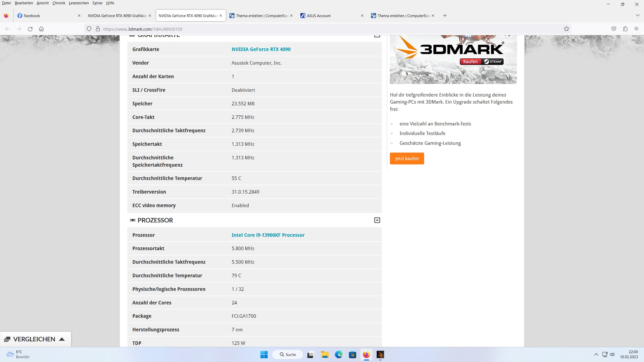Collapse the GRAFIKKARTE section
The width and height of the screenshot is (644, 362).
click(x=377, y=36)
